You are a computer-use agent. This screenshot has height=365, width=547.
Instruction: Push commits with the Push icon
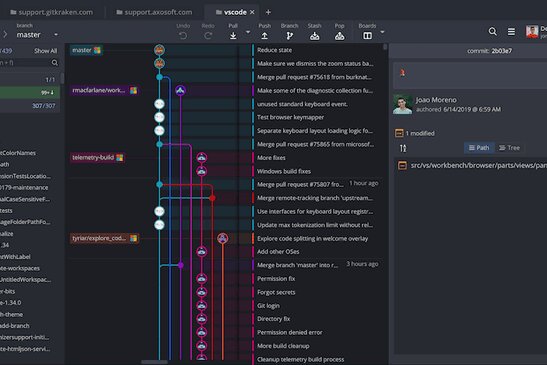pos(264,36)
